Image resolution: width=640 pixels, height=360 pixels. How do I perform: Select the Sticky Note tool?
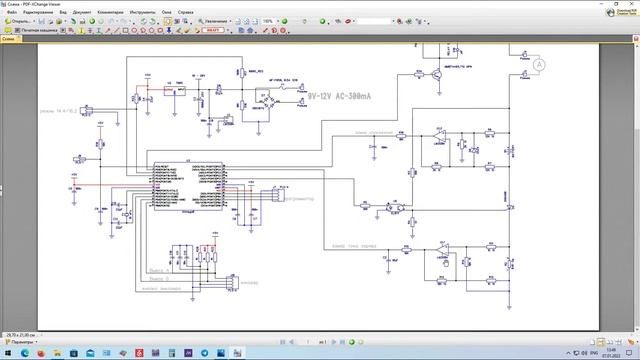pos(8,30)
